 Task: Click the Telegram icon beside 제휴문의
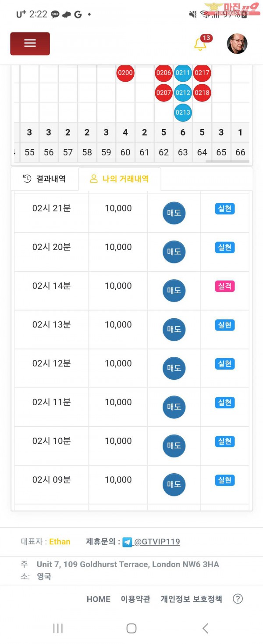[x=127, y=542]
